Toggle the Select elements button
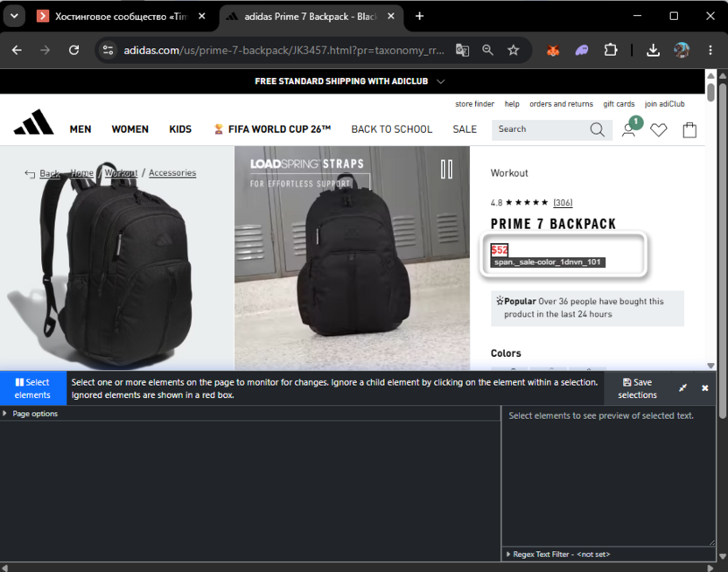 (x=33, y=388)
